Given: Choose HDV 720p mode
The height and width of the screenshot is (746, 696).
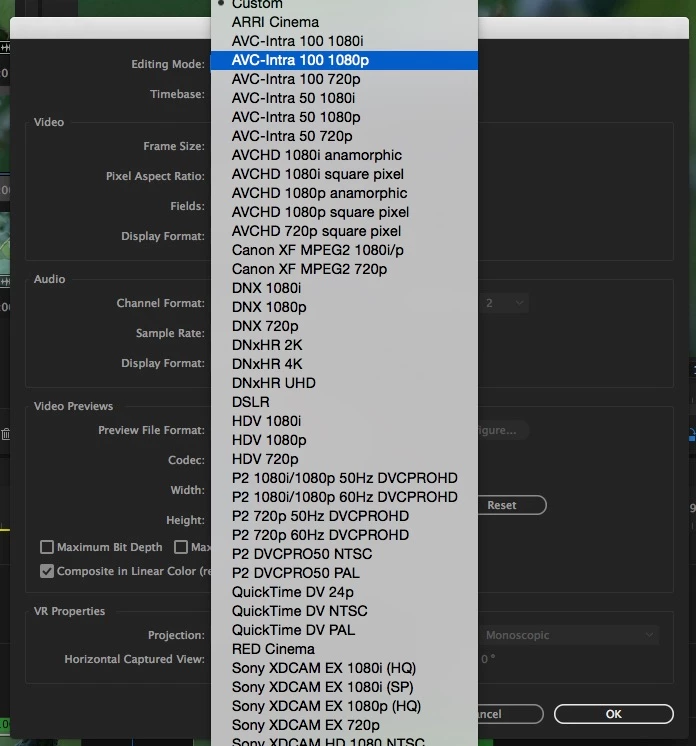Looking at the screenshot, I should tap(344, 459).
